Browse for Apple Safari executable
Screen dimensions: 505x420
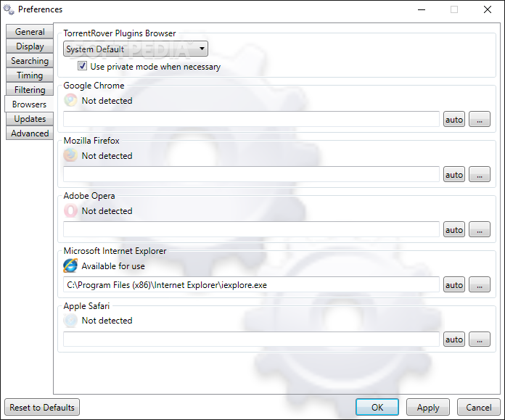tap(480, 339)
